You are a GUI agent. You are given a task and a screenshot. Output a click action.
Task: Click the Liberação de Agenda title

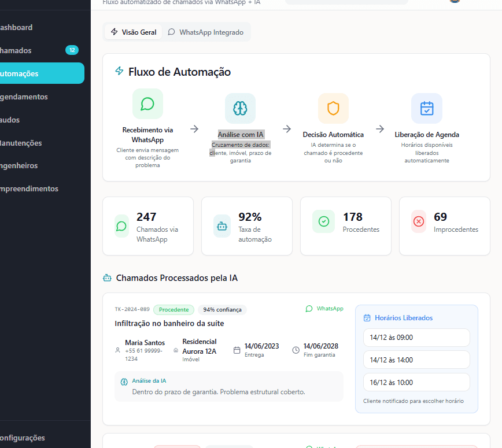[x=427, y=134]
